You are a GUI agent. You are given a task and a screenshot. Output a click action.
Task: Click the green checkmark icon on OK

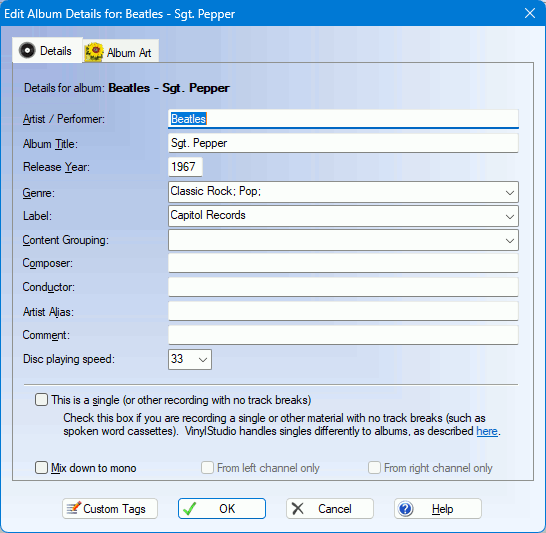point(190,509)
